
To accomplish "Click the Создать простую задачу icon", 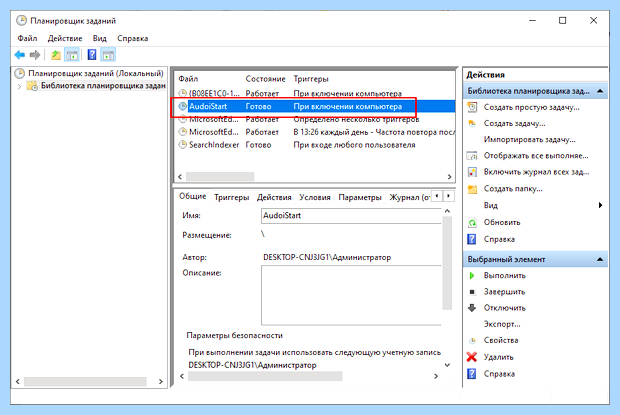I will (x=472, y=108).
